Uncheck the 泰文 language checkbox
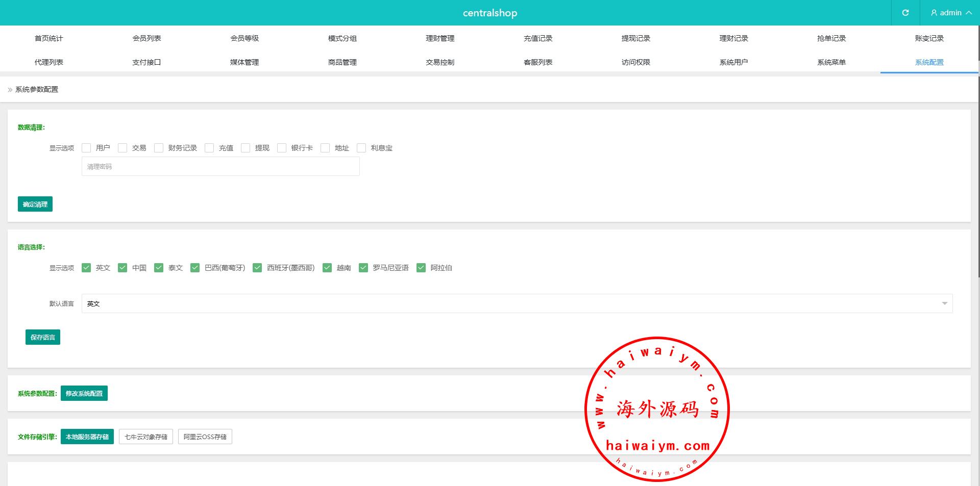 (x=159, y=268)
